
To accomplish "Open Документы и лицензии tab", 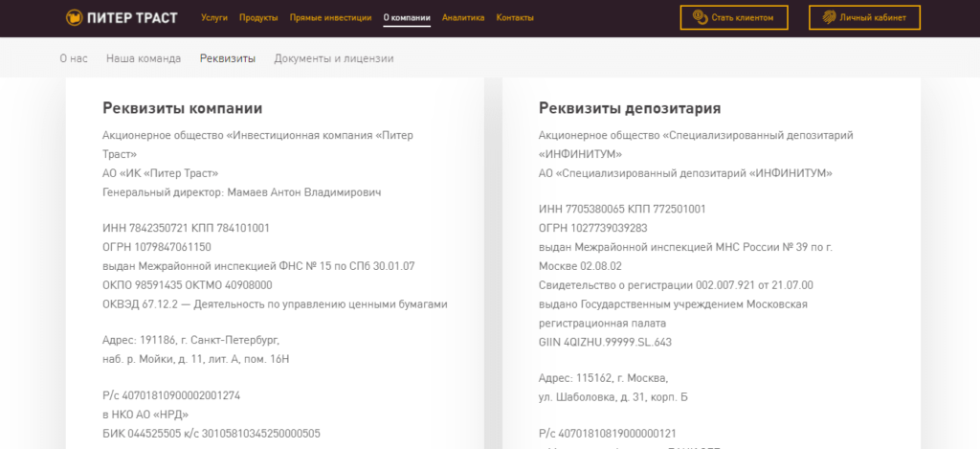I will pos(334,58).
